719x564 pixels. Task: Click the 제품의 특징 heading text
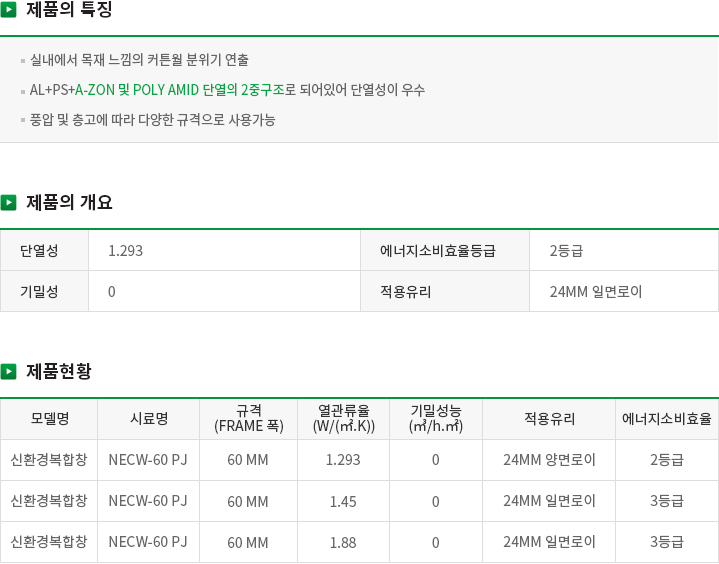pyautogui.click(x=69, y=10)
